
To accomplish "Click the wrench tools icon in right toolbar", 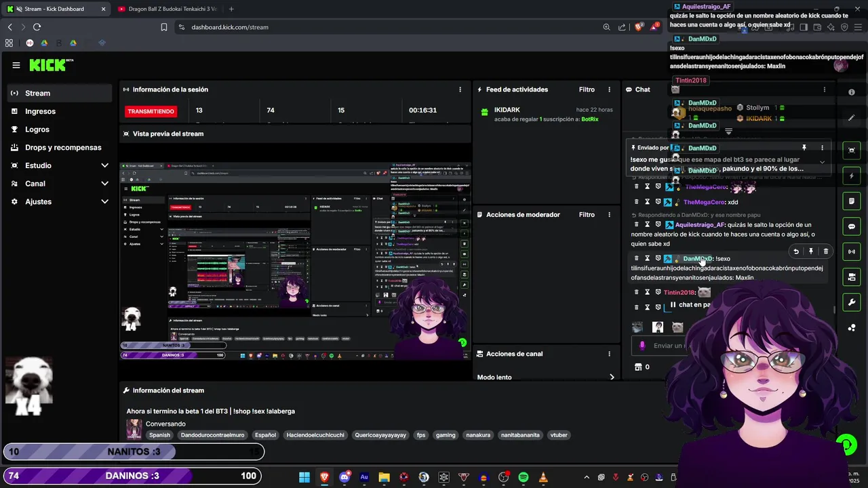I will coord(852,302).
